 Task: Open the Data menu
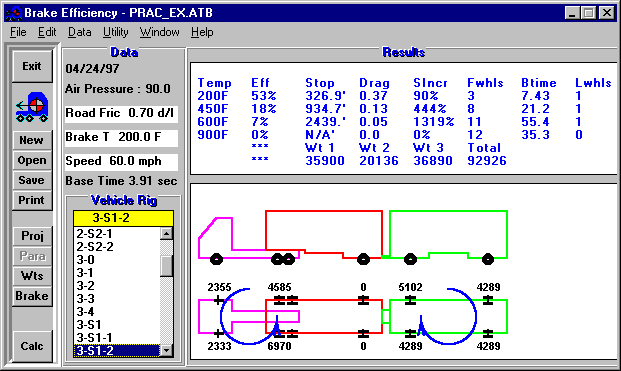pos(80,32)
